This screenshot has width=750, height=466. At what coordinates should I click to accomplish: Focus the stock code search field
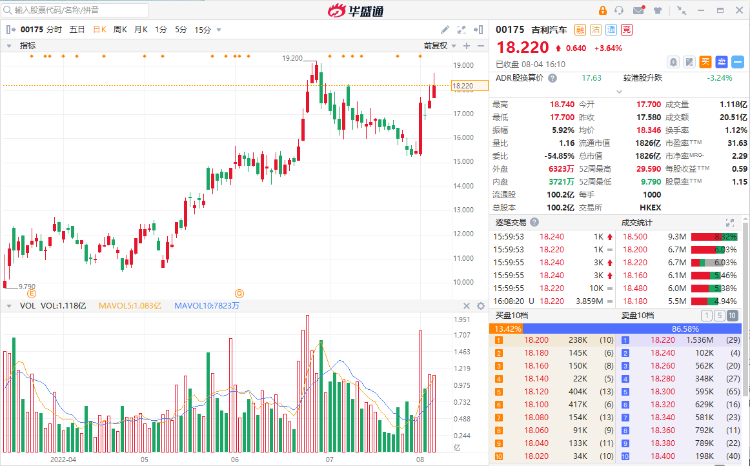[75, 10]
